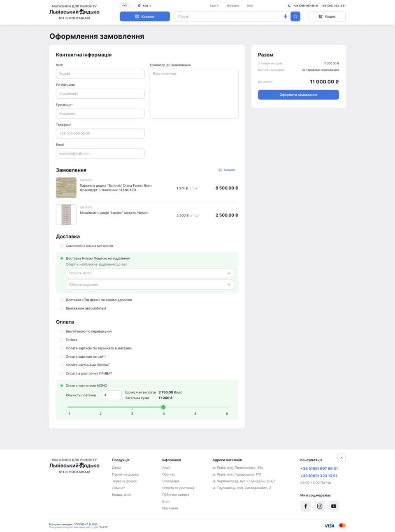This screenshot has height=532, width=395.
Task: Call footer number +38 (063) 323 13 51
Action: coord(319,476)
